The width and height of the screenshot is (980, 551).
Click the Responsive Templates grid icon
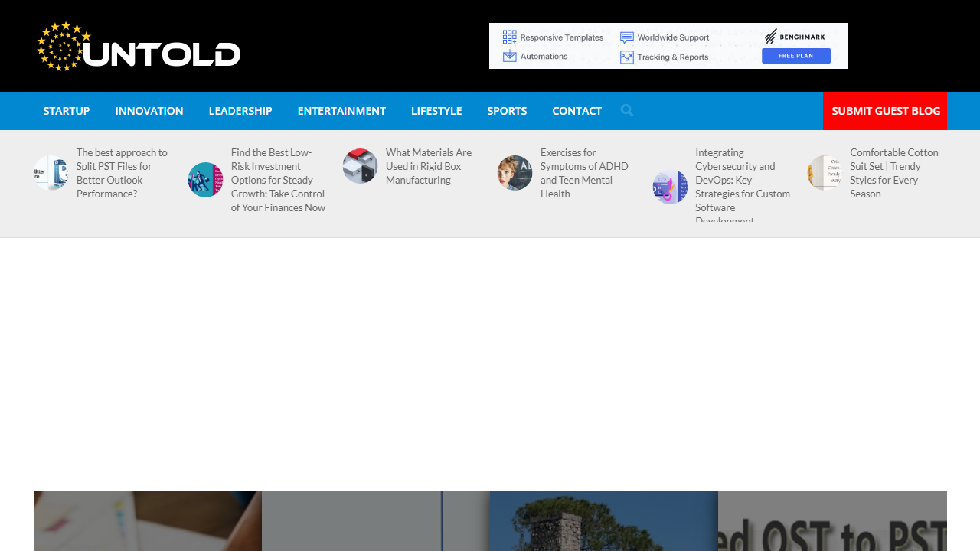(x=509, y=36)
